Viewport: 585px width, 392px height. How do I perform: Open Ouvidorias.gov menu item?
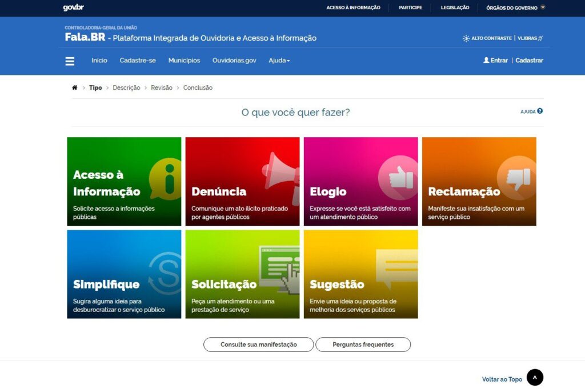pyautogui.click(x=234, y=61)
